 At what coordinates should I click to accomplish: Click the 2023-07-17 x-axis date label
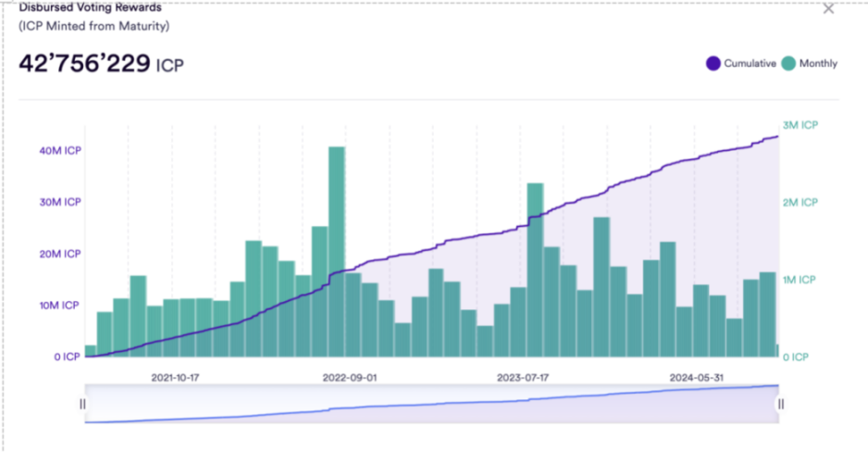coord(523,378)
